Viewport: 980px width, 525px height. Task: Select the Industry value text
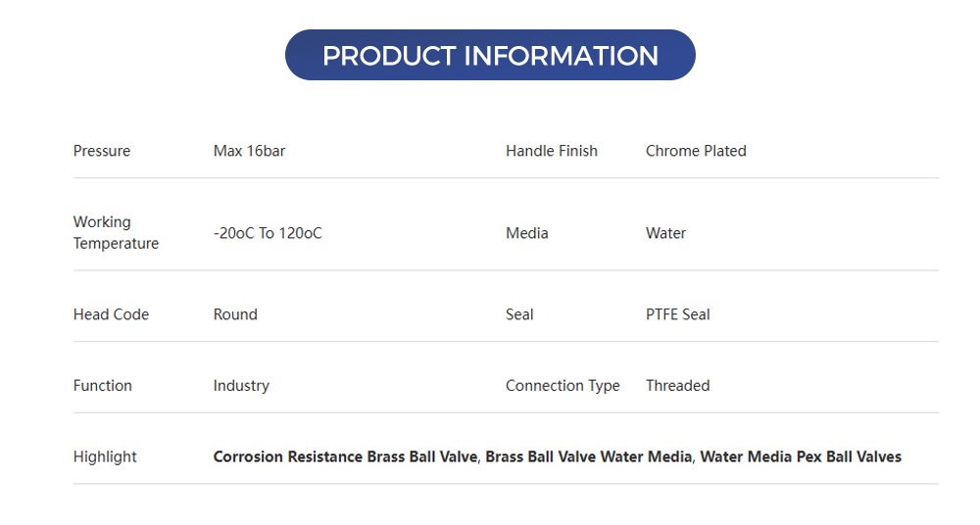point(241,386)
